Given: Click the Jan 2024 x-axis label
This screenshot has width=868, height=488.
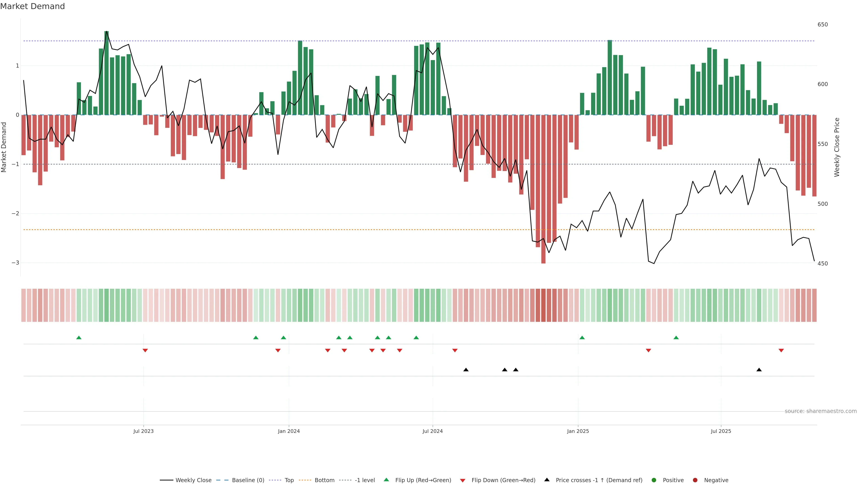Looking at the screenshot, I should [289, 431].
